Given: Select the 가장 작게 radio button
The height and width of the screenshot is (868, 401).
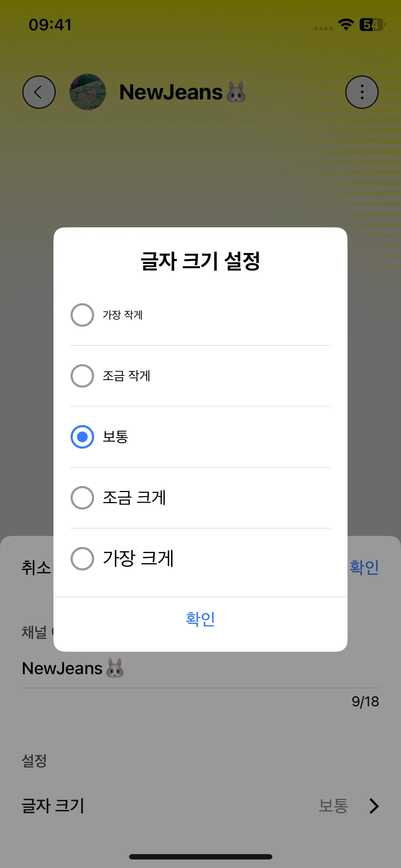Looking at the screenshot, I should 82,315.
